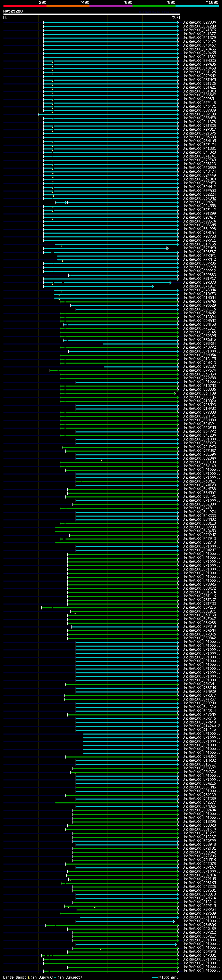Select UniRef100_Q93XB4 label
Image resolution: width=222 pixels, height=980 pixels.
click(199, 343)
